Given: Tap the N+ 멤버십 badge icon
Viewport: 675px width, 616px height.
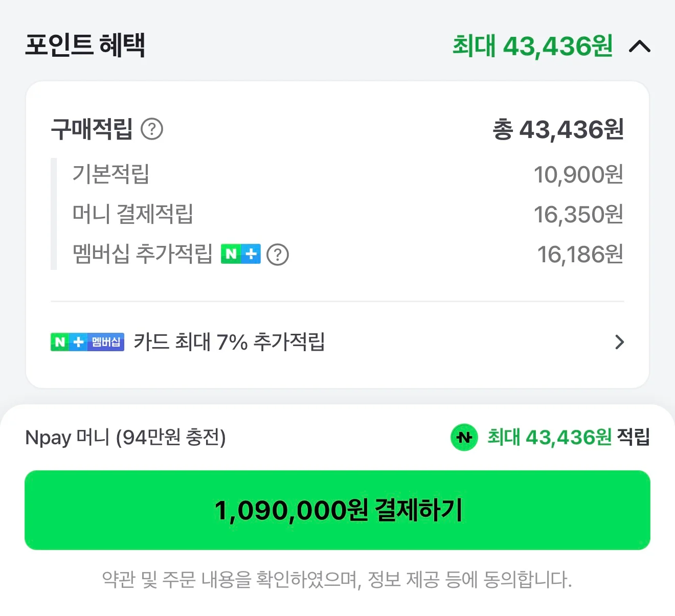Looking at the screenshot, I should [x=87, y=341].
